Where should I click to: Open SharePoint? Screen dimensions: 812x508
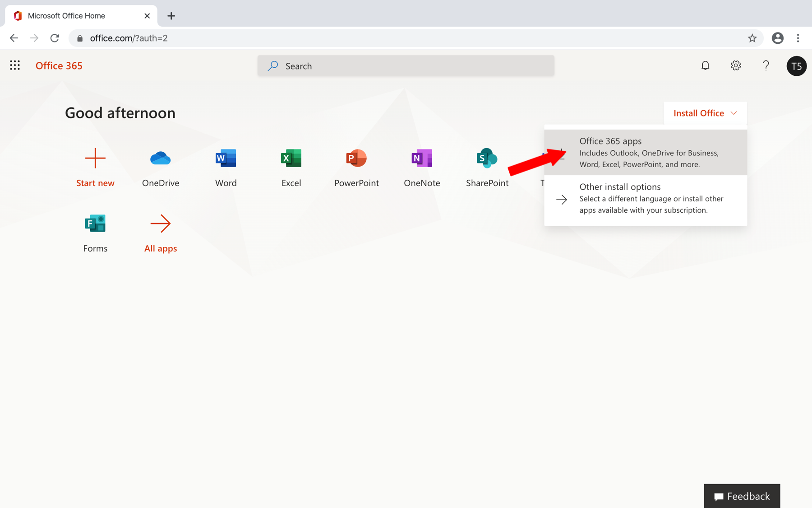click(x=487, y=167)
